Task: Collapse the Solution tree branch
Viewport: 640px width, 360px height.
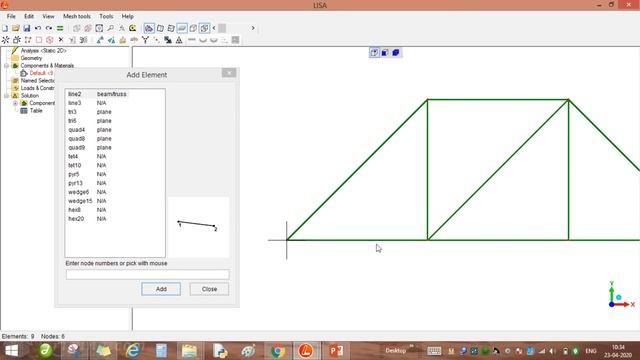Action: [7, 96]
